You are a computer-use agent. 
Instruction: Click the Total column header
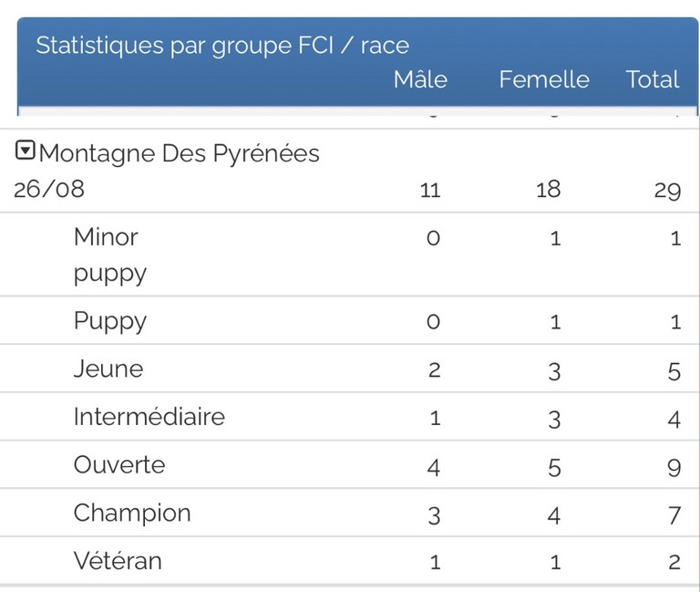click(x=653, y=79)
